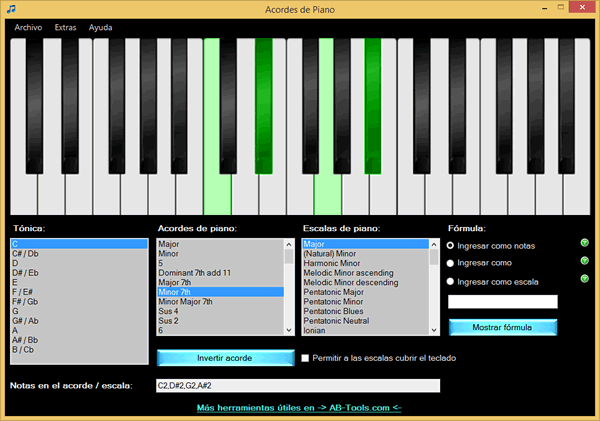Click scrollbar thumb of 'Escalas de piano' list
The width and height of the screenshot is (600, 421).
coord(434,257)
